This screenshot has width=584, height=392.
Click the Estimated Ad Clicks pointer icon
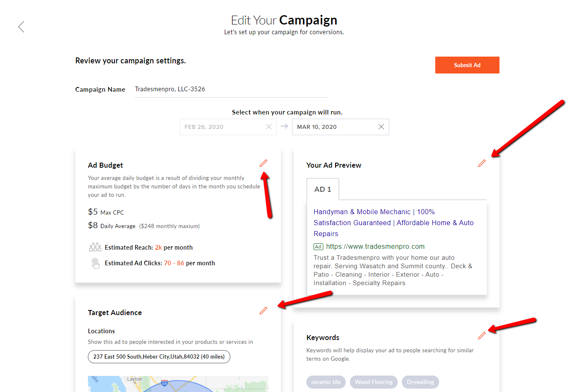click(96, 263)
